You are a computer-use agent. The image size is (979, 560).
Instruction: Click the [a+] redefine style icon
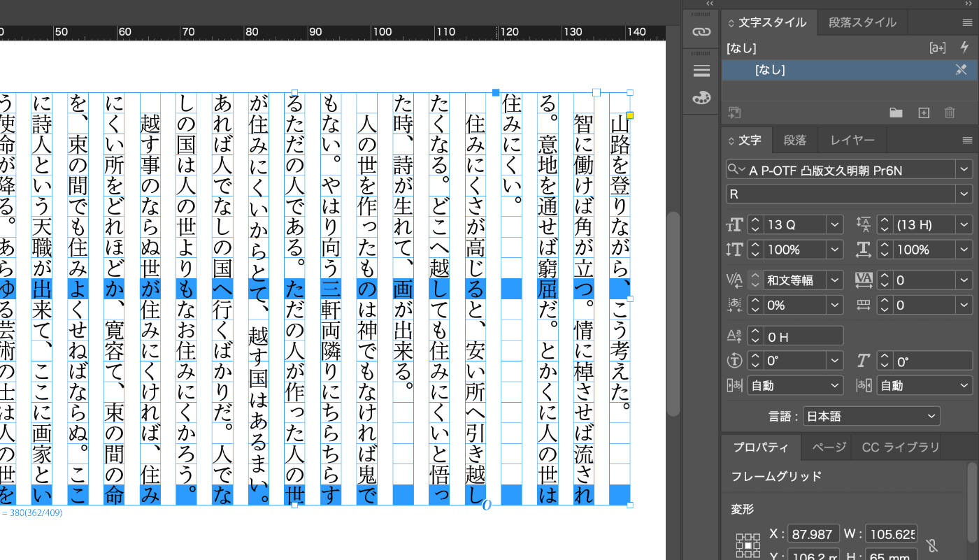(938, 48)
